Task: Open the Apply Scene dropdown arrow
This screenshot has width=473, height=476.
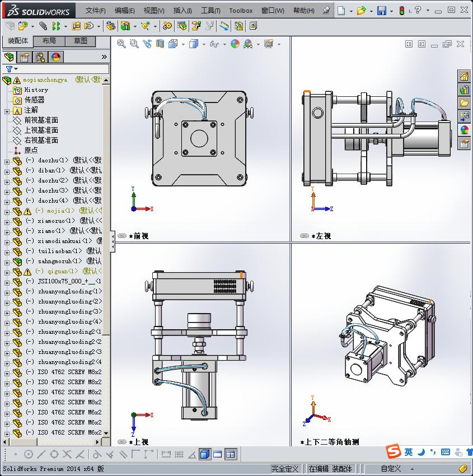Action: click(x=258, y=45)
